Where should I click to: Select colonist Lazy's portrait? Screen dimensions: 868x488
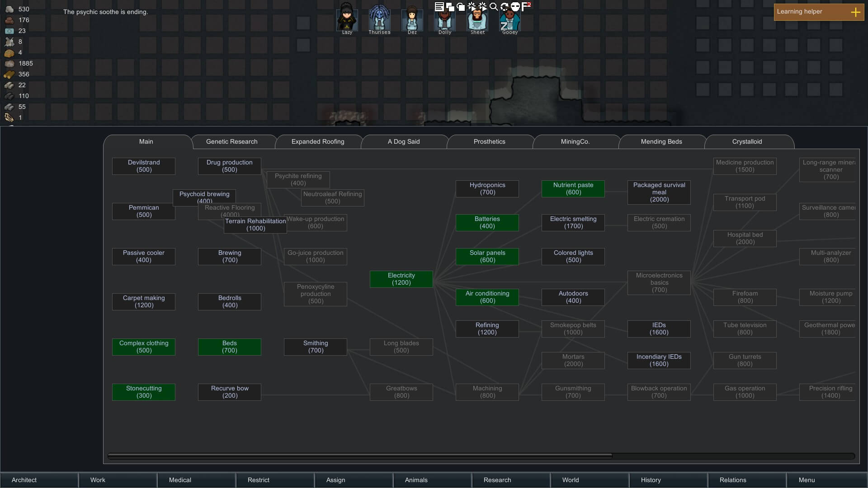point(347,19)
